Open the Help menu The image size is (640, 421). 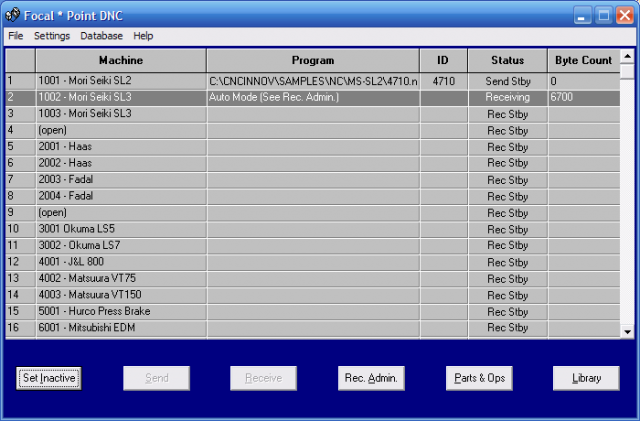pyautogui.click(x=143, y=36)
